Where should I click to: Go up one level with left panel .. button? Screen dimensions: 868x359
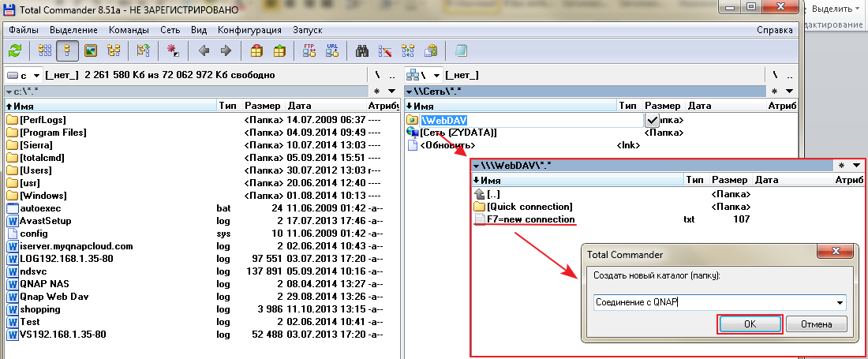tap(392, 75)
